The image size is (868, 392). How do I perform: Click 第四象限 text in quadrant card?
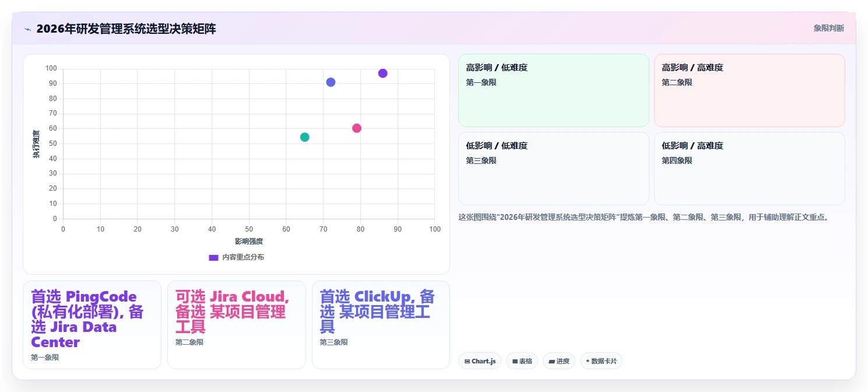(677, 160)
